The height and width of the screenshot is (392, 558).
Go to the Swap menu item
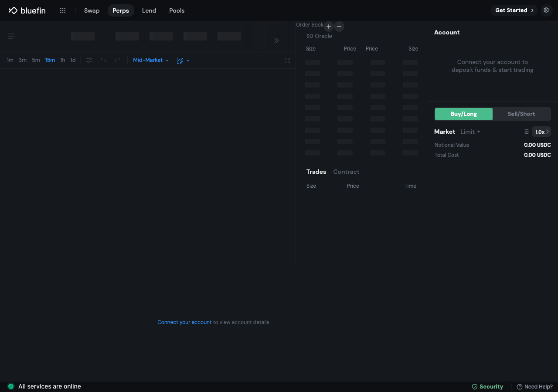(x=92, y=10)
